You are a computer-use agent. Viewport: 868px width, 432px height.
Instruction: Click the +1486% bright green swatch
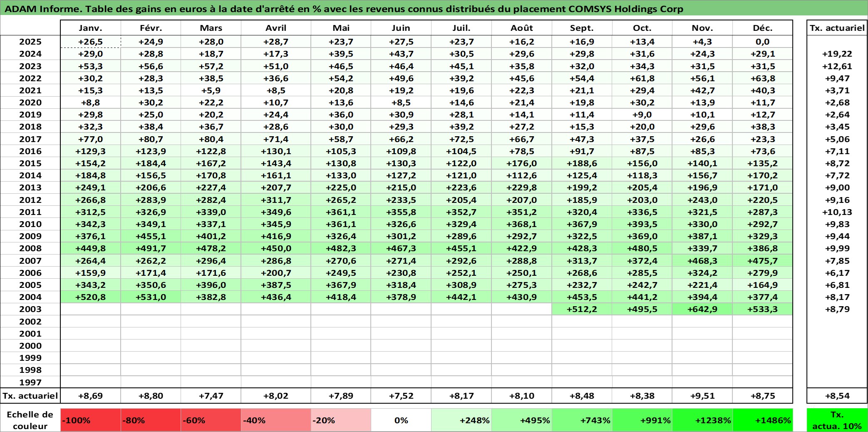click(762, 420)
